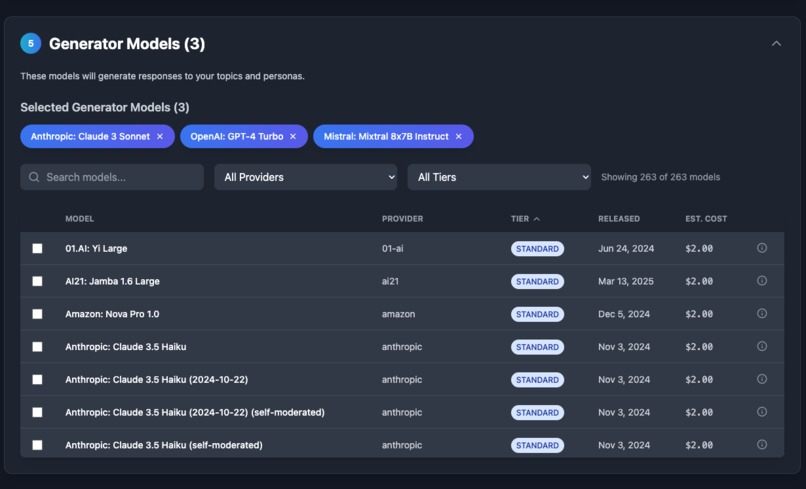806x489 pixels.
Task: Check the Anthropic: Claude 3.5 Haiku checkbox
Action: (x=38, y=347)
